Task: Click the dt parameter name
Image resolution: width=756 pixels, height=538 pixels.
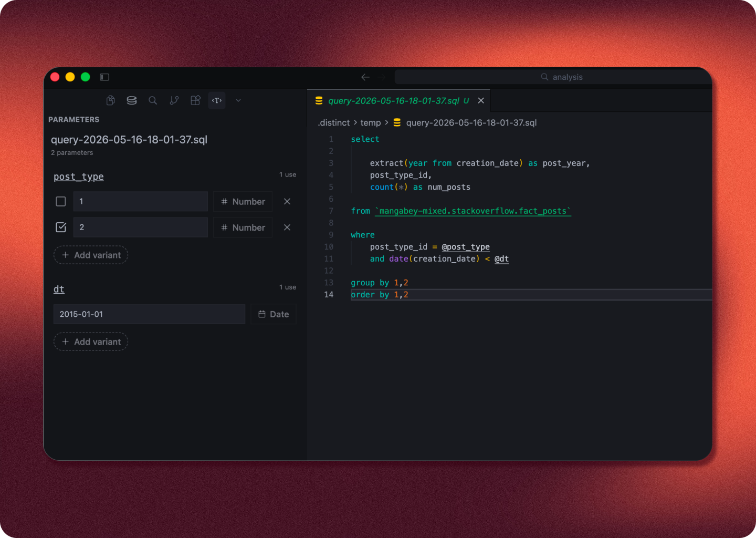Action: (59, 289)
